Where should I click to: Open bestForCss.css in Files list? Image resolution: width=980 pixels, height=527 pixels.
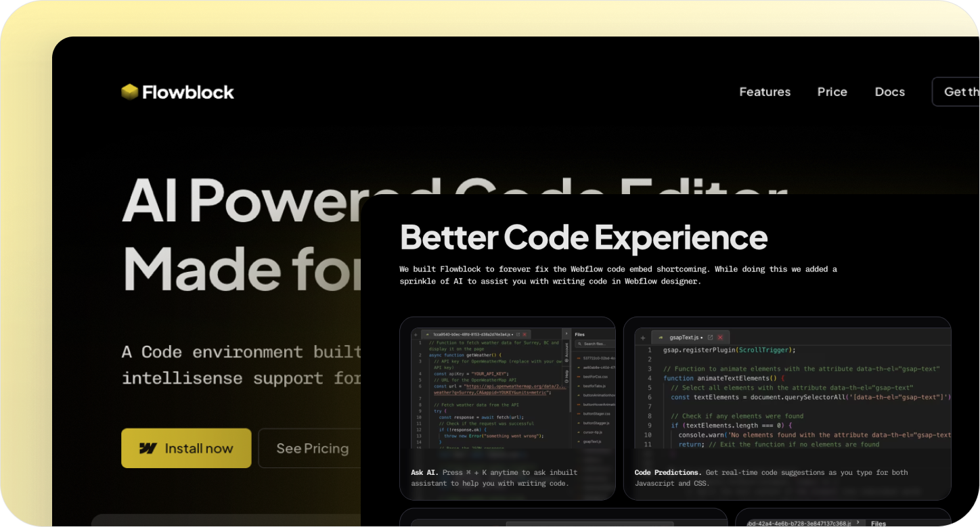tap(592, 377)
